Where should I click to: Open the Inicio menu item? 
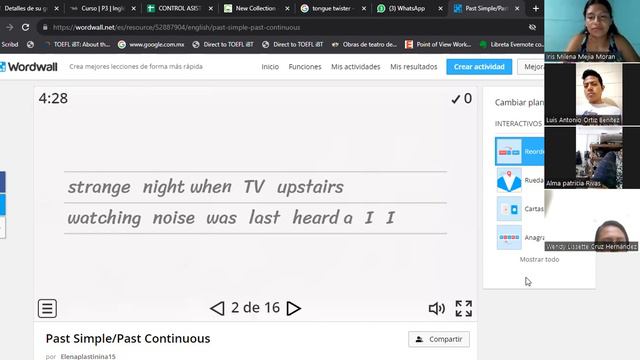270,67
